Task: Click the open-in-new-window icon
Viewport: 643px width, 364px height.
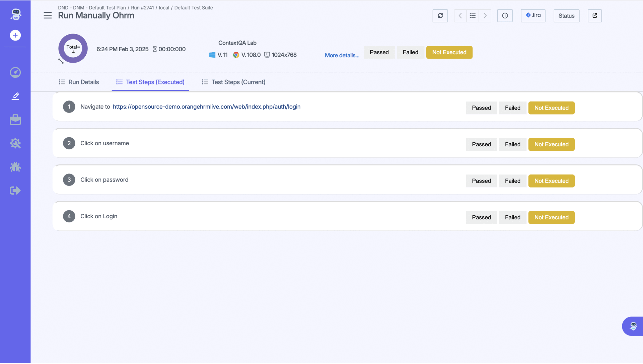Action: pyautogui.click(x=594, y=16)
